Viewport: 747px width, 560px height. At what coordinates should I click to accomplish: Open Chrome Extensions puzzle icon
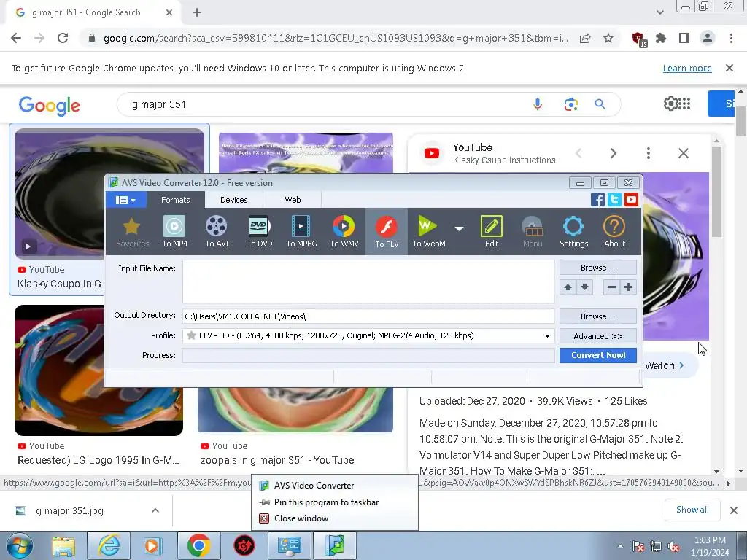pos(661,38)
